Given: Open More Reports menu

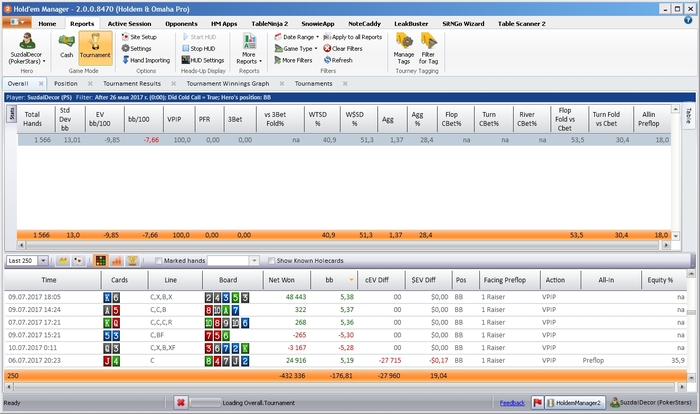Looking at the screenshot, I should click(x=249, y=49).
